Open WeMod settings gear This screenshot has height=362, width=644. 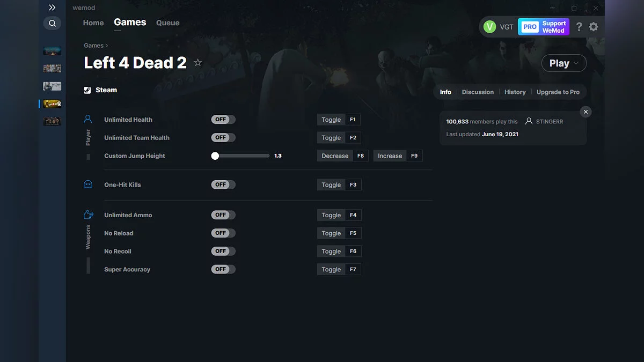point(594,26)
